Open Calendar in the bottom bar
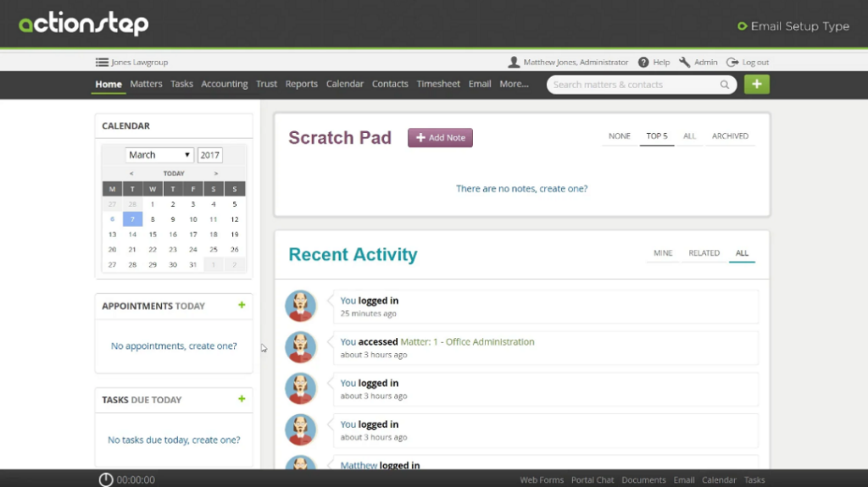This screenshot has width=868, height=487. [x=719, y=480]
